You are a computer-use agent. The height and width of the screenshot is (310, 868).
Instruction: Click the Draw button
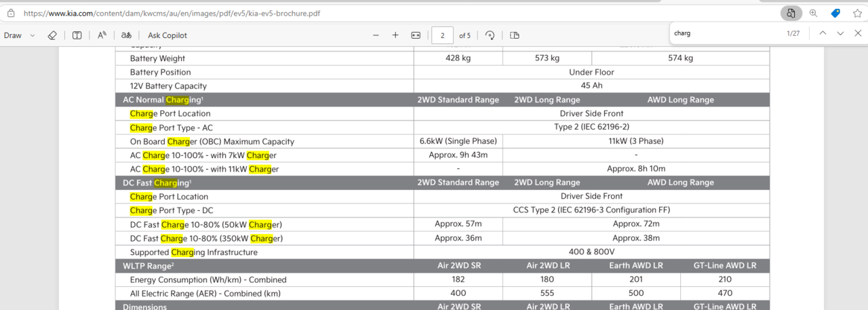[13, 35]
